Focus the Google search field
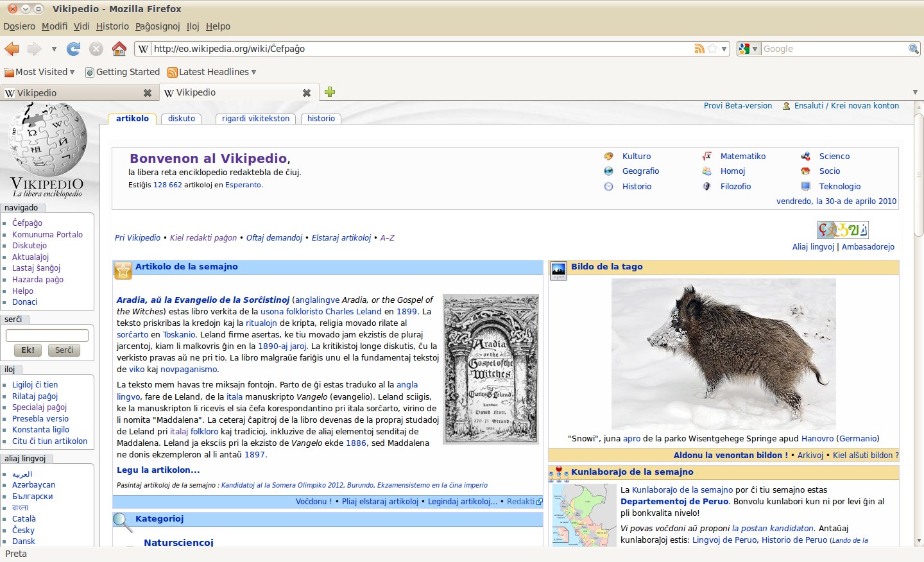Screen dimensions: 924x562 pyautogui.click(x=835, y=49)
